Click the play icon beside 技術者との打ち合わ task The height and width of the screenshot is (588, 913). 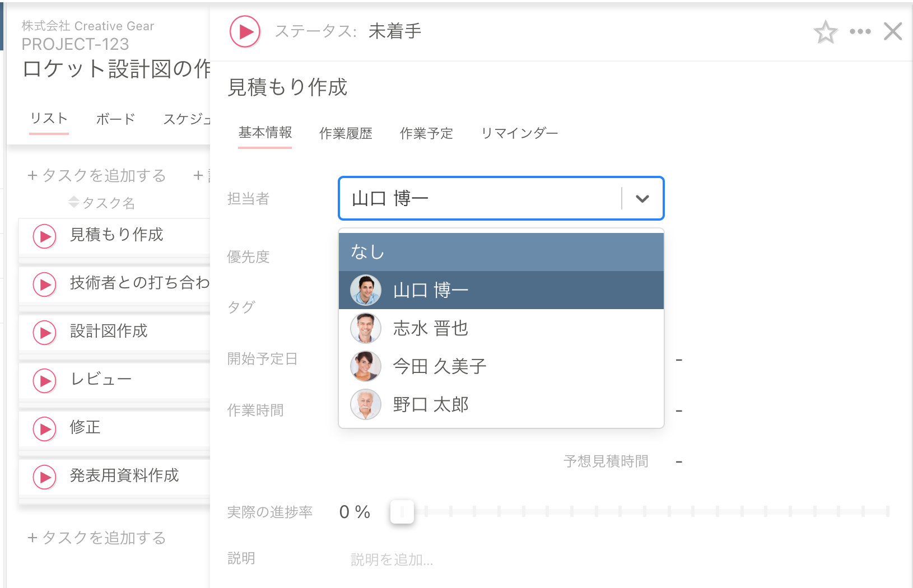coord(44,284)
